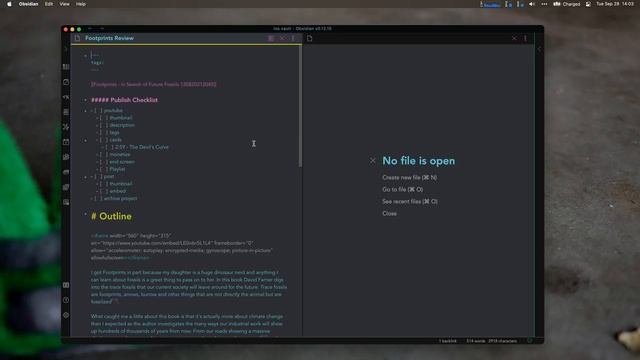Expand the left sidebar using the chevron
This screenshot has height=360, width=640.
[66, 49]
